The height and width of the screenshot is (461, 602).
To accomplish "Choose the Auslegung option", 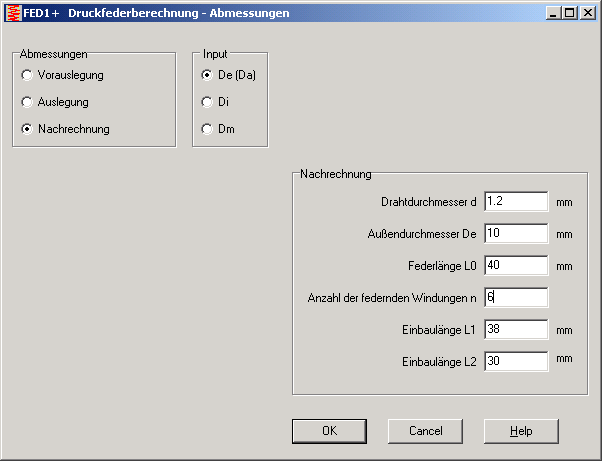I will tap(27, 102).
